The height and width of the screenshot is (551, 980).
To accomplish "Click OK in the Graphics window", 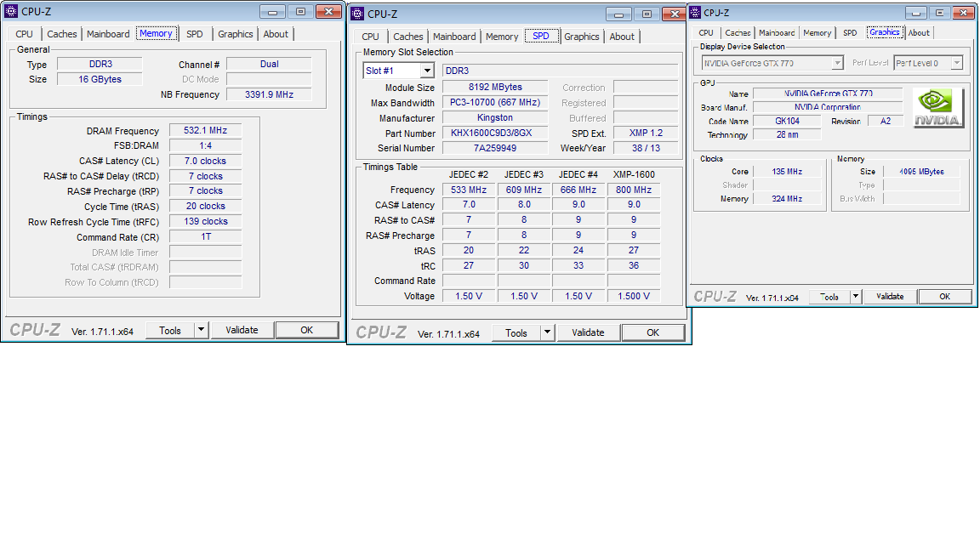I will pyautogui.click(x=945, y=296).
